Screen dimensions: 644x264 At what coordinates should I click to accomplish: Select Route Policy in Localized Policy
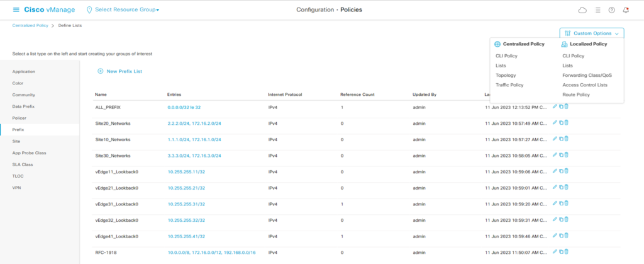(x=576, y=95)
